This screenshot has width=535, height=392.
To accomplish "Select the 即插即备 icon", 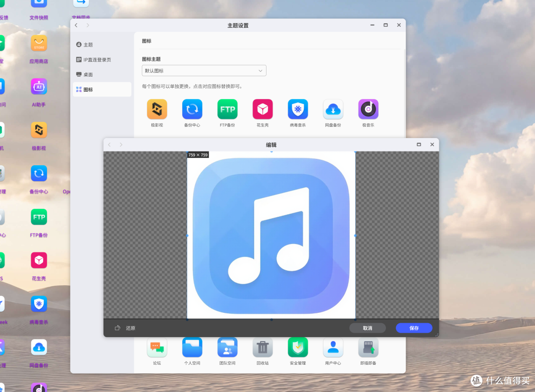I will (x=368, y=347).
